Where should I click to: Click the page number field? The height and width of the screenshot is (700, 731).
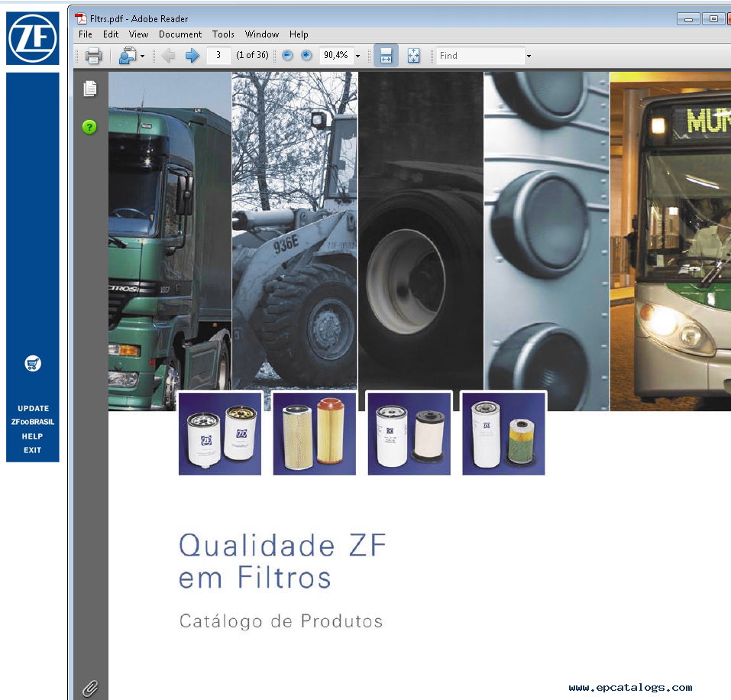tap(218, 55)
